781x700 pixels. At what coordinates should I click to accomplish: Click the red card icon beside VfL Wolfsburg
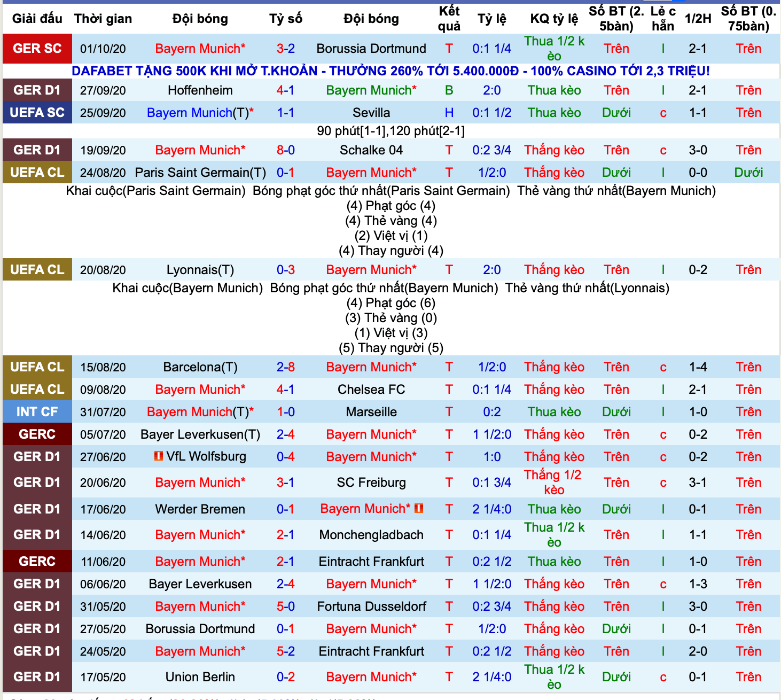[159, 456]
